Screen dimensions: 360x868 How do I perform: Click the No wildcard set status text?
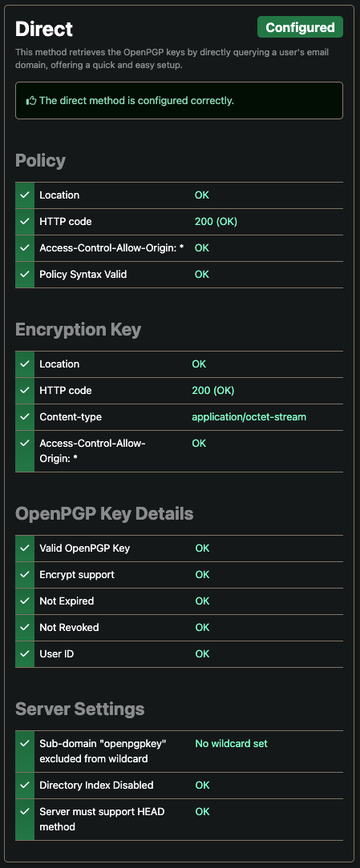[231, 743]
